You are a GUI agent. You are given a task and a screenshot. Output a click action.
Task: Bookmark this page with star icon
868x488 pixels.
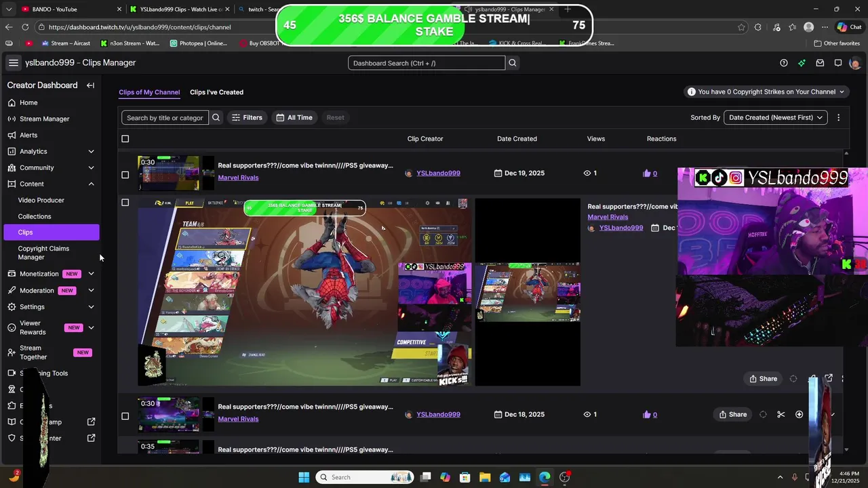[741, 27]
